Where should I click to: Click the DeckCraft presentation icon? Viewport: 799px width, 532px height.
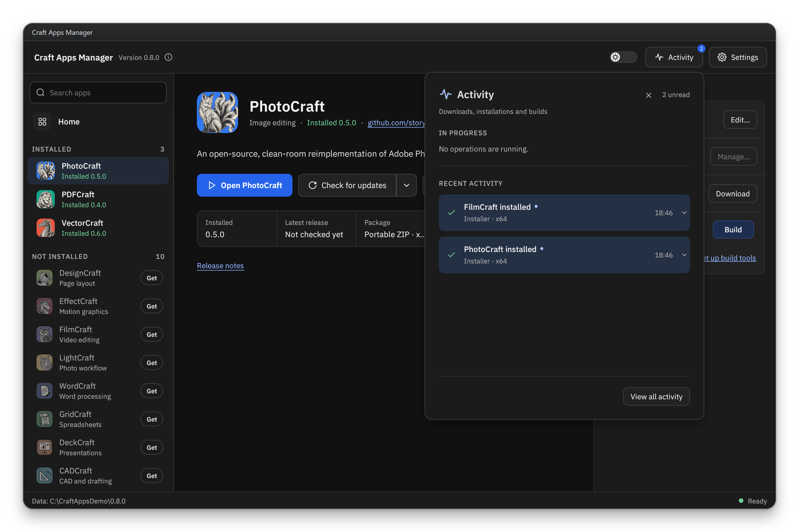coord(45,447)
